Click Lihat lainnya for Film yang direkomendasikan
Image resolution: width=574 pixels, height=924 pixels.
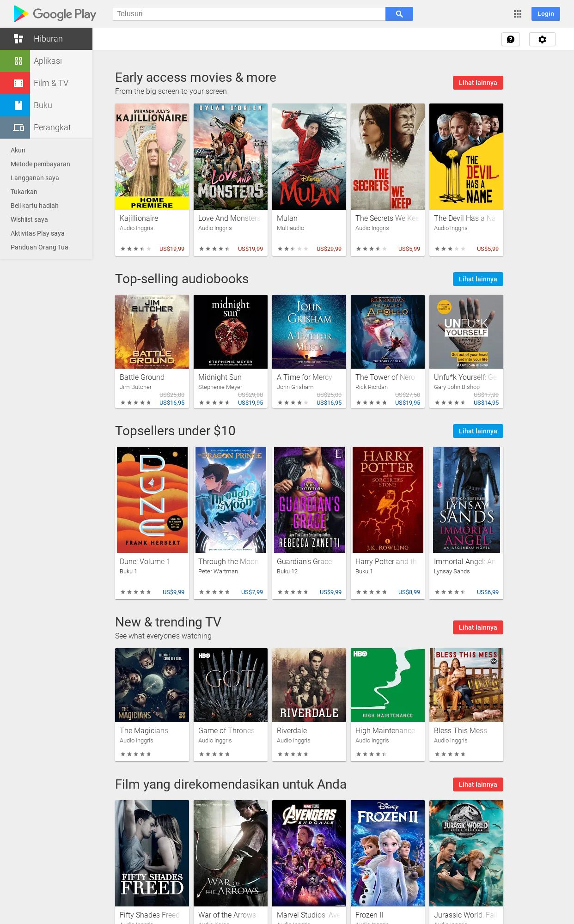[x=478, y=784]
